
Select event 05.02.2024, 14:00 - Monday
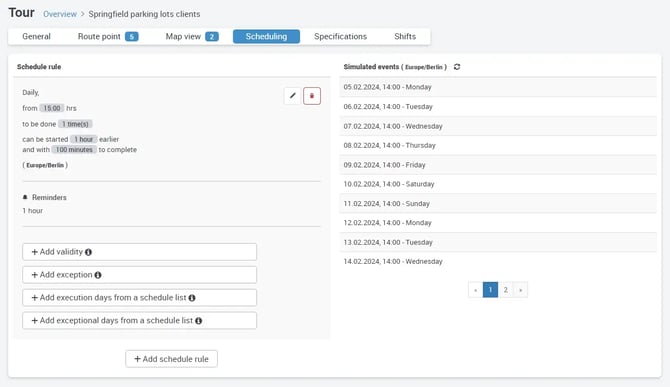click(498, 87)
